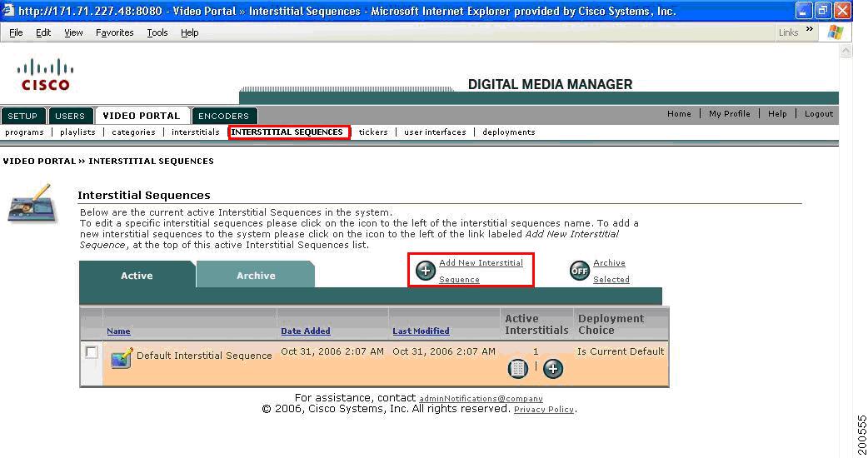Open the interstitials list icon in Default row
868x458 pixels.
[517, 368]
